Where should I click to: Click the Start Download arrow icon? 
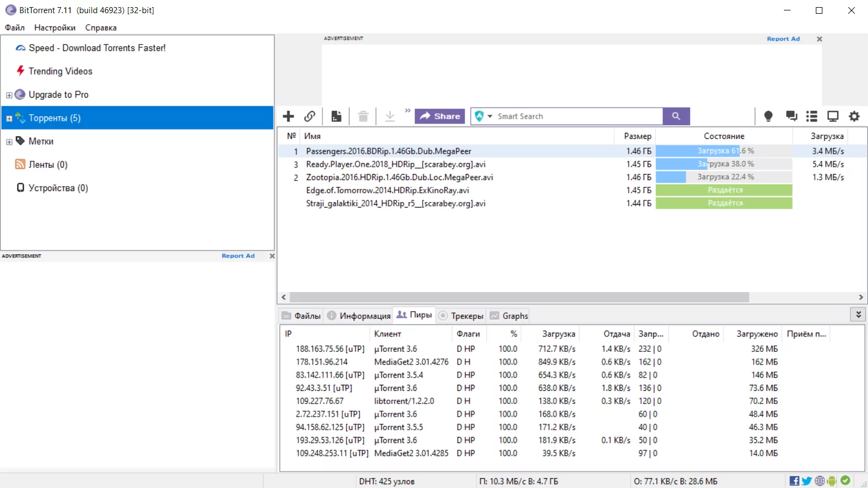click(x=390, y=116)
